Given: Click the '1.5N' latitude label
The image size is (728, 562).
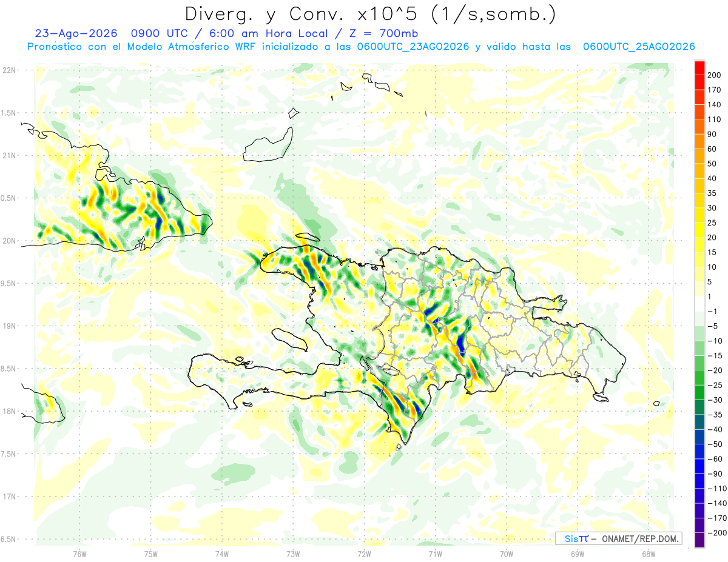Looking at the screenshot, I should click(x=8, y=113).
